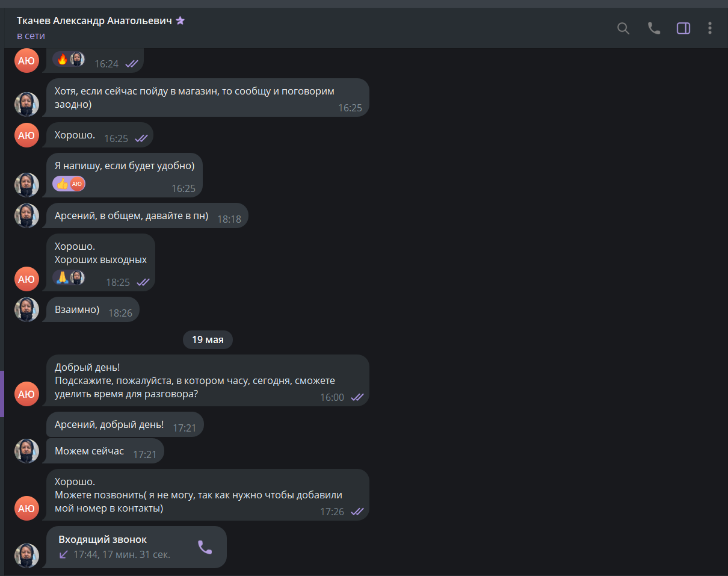This screenshot has height=576, width=728.
Task: Click phone icon on incoming call bubble
Action: click(x=205, y=547)
